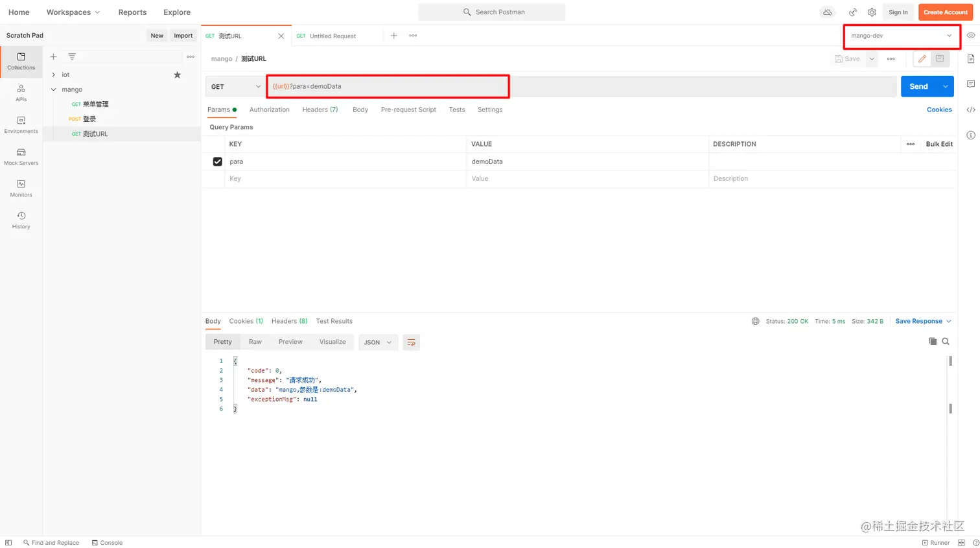Switch to the Tests tab
Image resolution: width=980 pixels, height=548 pixels.
(457, 110)
